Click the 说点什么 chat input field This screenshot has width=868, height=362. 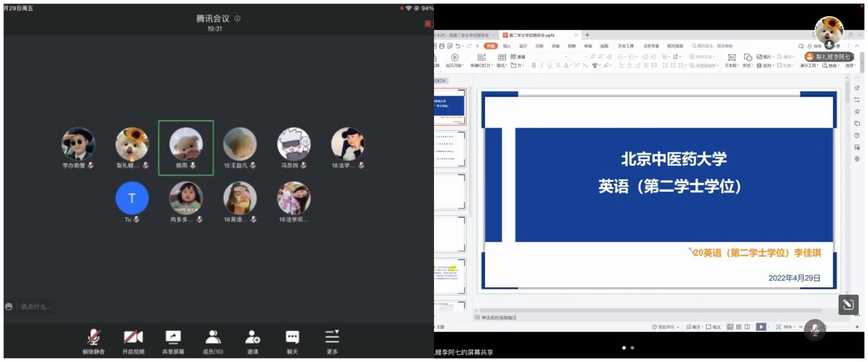[36, 306]
